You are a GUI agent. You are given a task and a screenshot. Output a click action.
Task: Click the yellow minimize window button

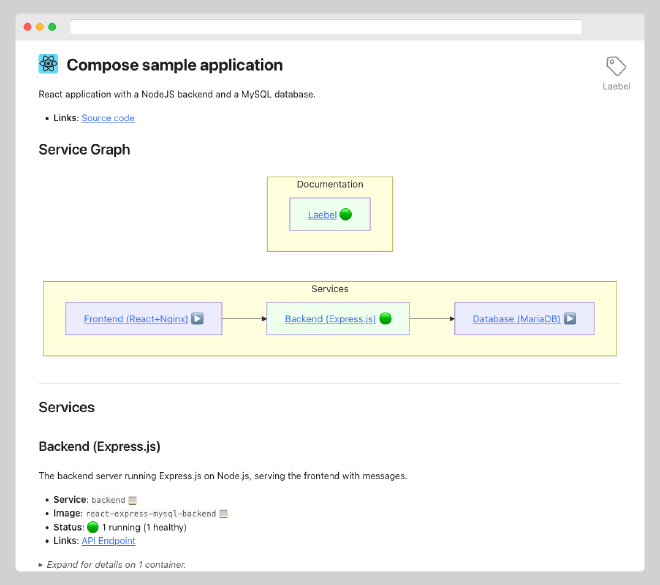tap(40, 27)
